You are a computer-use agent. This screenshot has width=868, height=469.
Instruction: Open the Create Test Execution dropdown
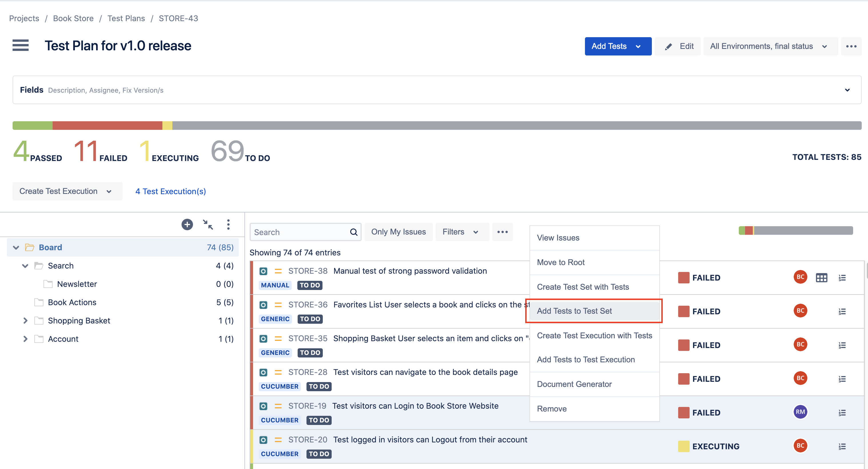point(67,191)
